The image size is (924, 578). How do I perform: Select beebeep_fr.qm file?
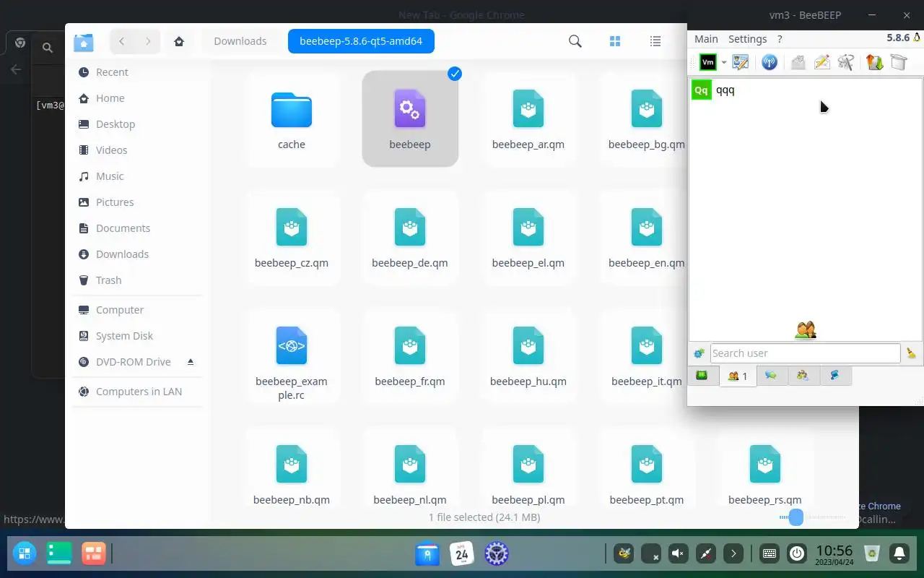(x=410, y=356)
